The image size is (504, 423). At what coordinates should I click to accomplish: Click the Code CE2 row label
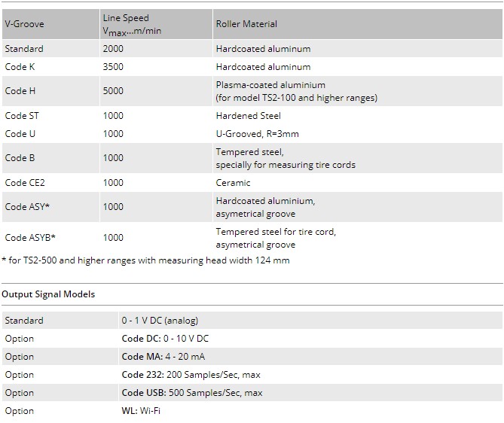25,183
